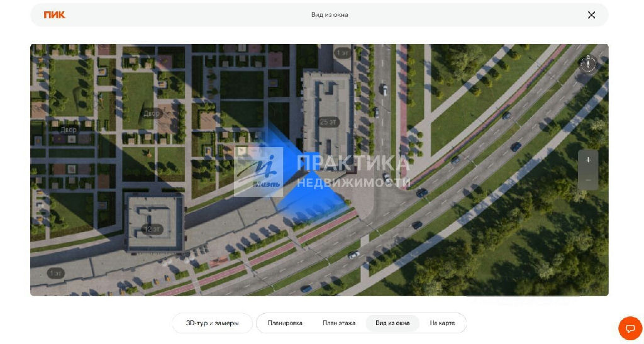Image resolution: width=644 pixels, height=344 pixels.
Task: Click the ПИК logo in the header
Action: pyautogui.click(x=55, y=15)
